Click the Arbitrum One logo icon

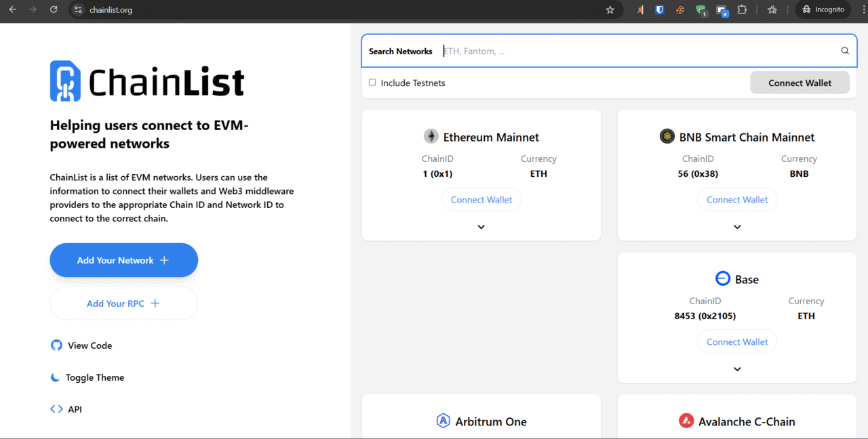(x=443, y=421)
